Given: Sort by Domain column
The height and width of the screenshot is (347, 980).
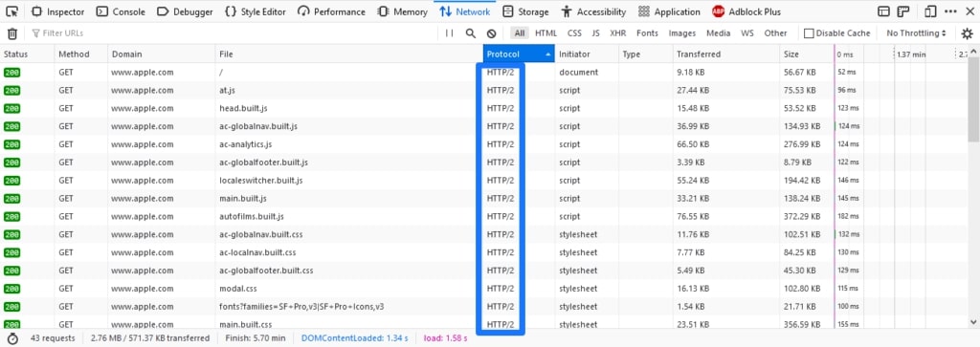Looking at the screenshot, I should coord(162,54).
